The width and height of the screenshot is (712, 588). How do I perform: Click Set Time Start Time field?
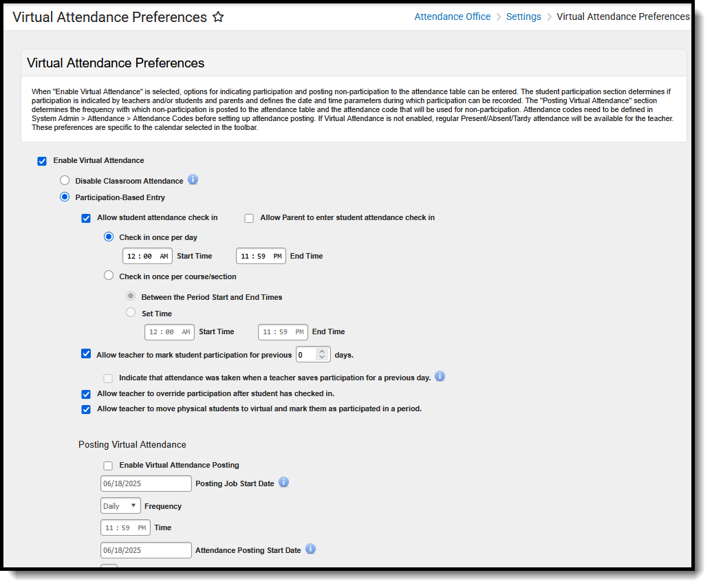click(x=169, y=332)
